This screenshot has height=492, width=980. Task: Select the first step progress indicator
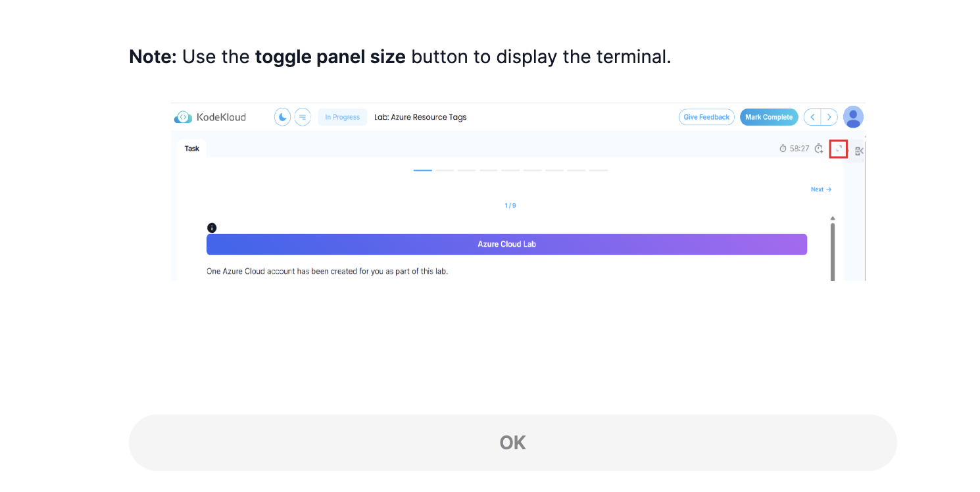click(x=422, y=170)
